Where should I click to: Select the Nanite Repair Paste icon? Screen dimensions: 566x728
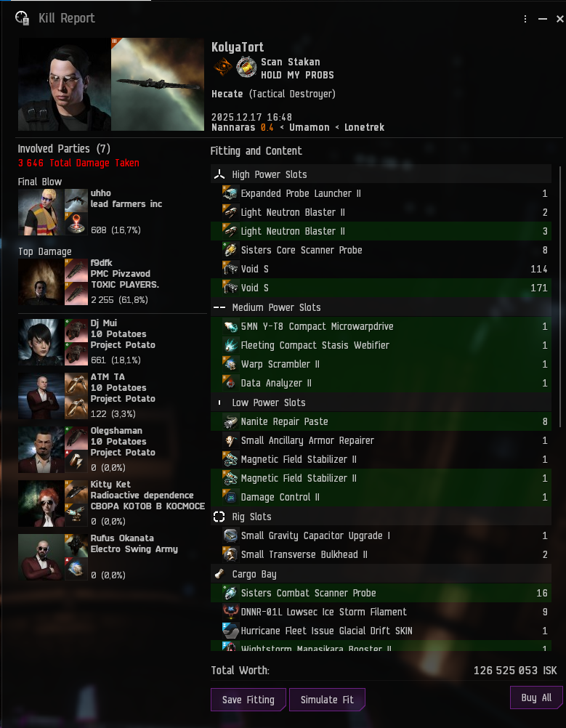(230, 421)
